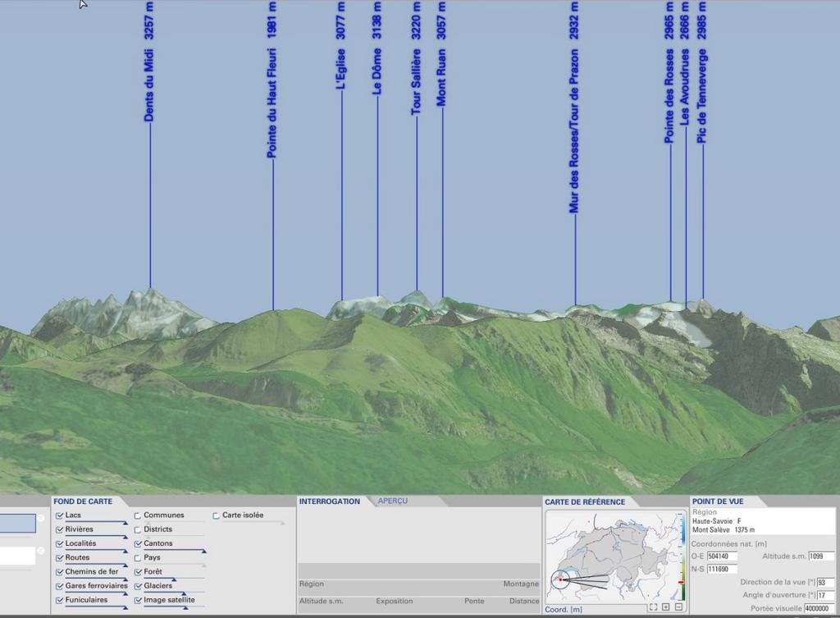
Task: Click the lower round close icon in left panel
Action: [40, 551]
